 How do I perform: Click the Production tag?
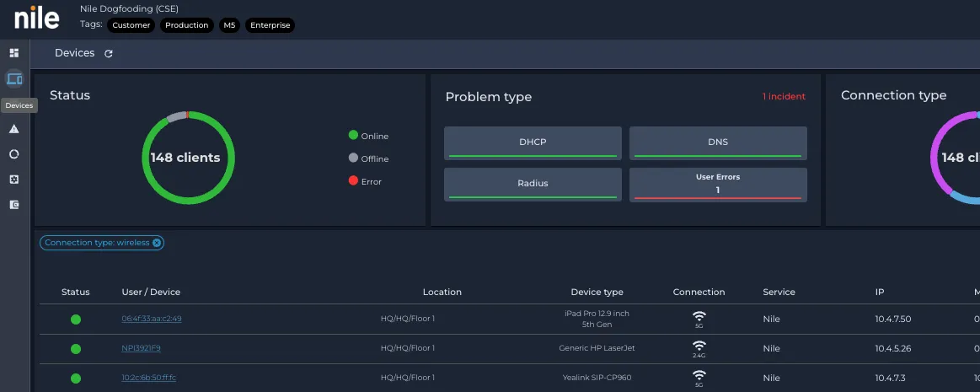187,25
